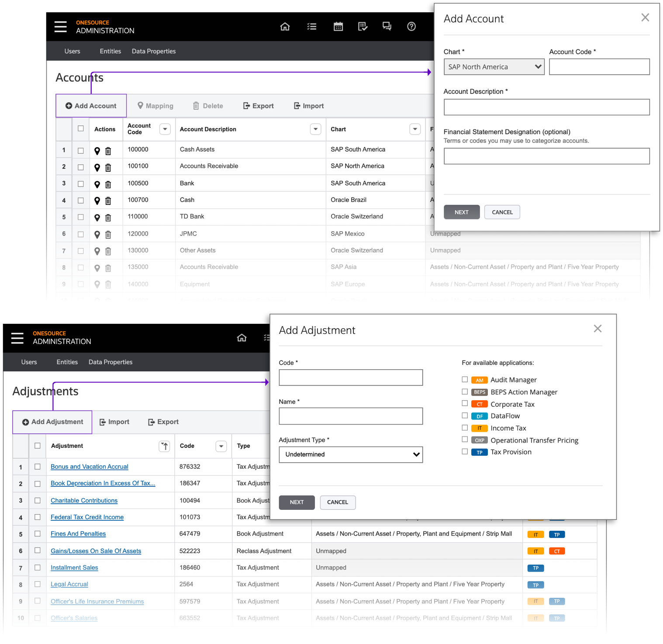Check Operational Transfer Pricing checkbox
This screenshot has height=644, width=663.
(465, 440)
